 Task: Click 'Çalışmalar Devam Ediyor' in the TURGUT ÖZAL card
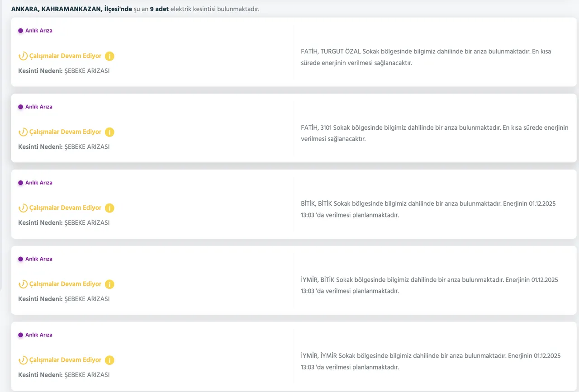pos(65,56)
